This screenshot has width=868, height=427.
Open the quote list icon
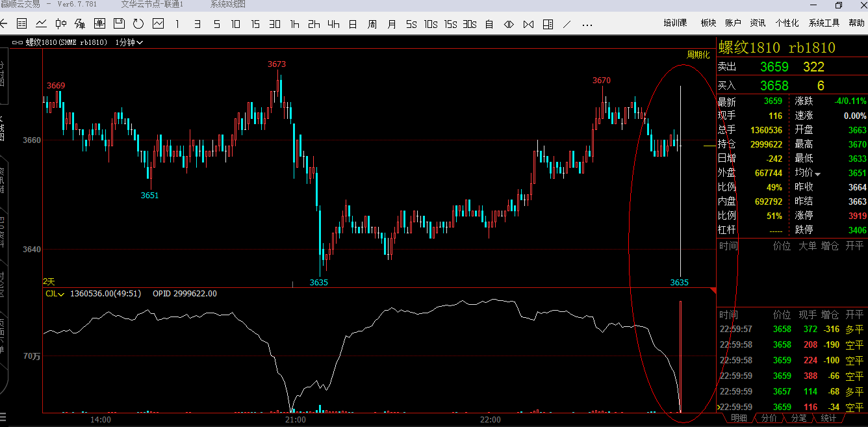coord(22,24)
